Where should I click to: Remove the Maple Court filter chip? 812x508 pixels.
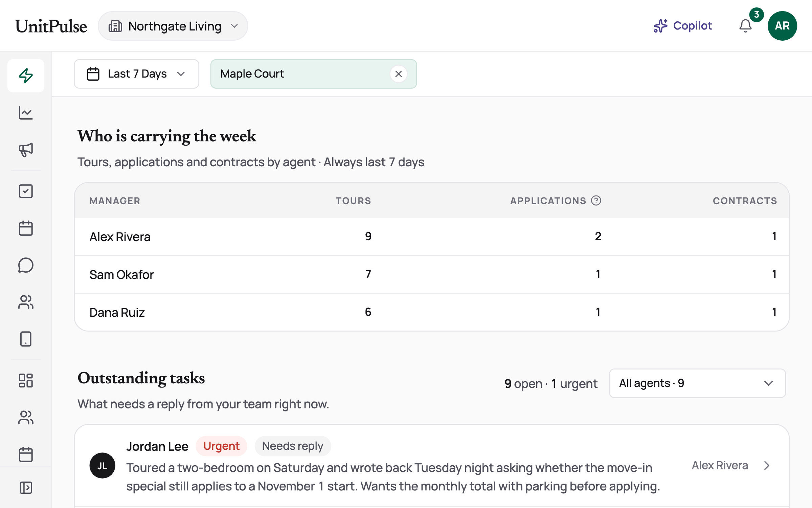[x=399, y=74]
